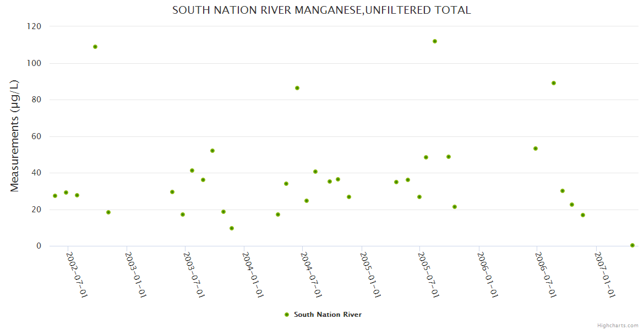Click the 60 y-axis tick label
The image size is (644, 330).
36,136
